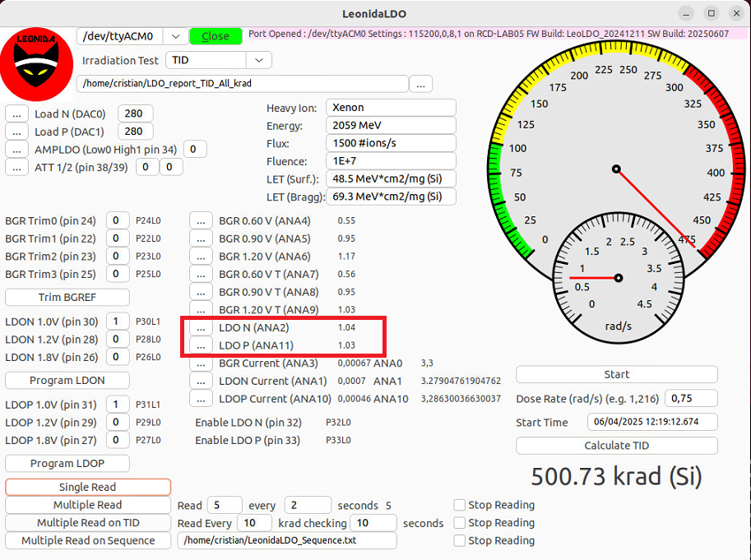Click the ellipsis button for LDOP Current (ANA10)
Screen dimensions: 751x560
201,399
